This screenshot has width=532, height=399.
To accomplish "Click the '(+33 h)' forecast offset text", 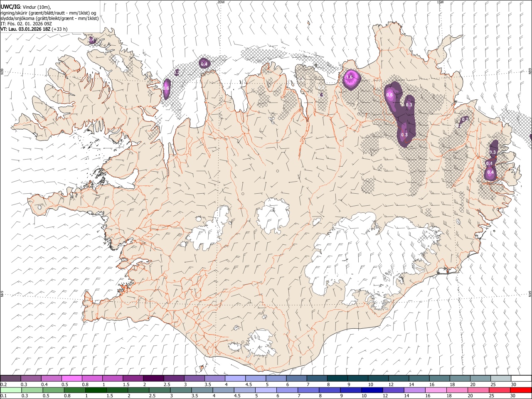I will pyautogui.click(x=60, y=29).
